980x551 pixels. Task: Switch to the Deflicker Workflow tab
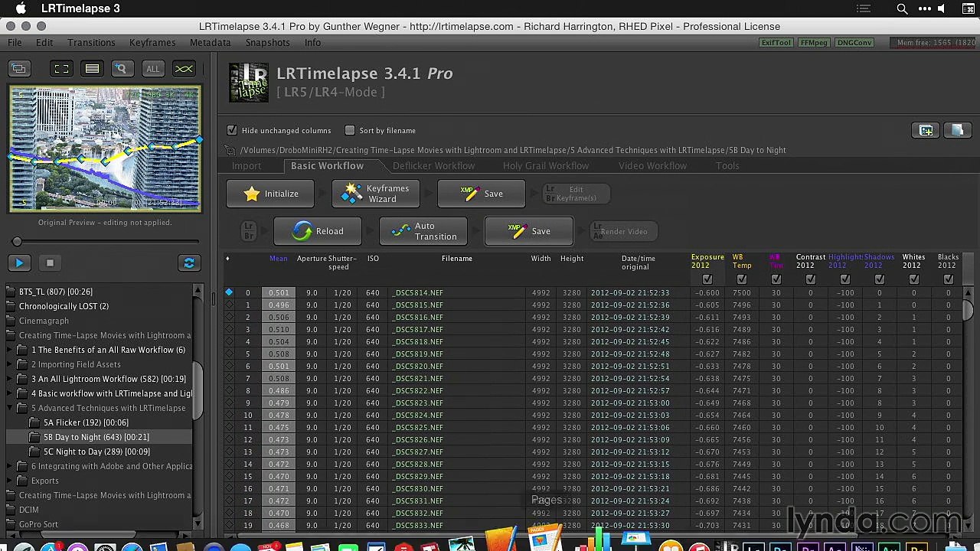pyautogui.click(x=433, y=165)
